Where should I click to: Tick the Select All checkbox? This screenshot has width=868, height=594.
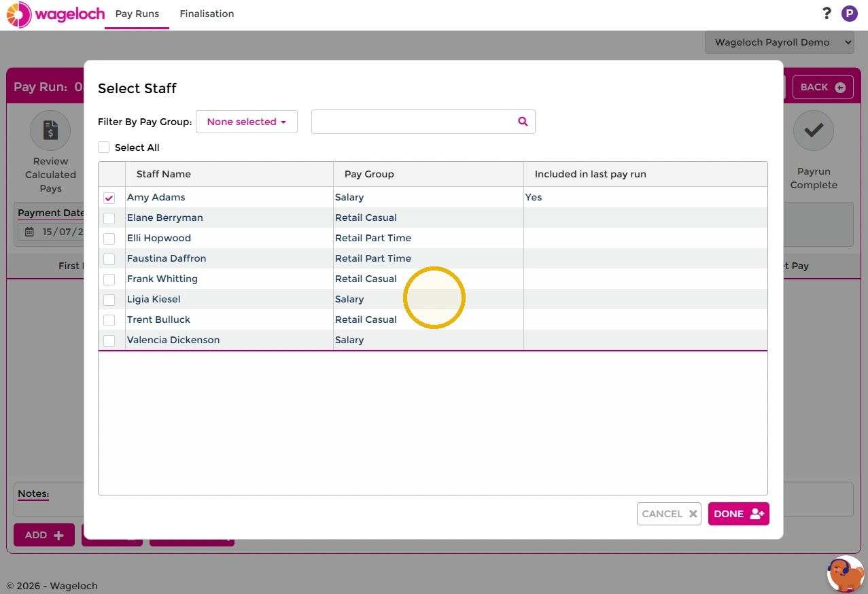pyautogui.click(x=103, y=147)
